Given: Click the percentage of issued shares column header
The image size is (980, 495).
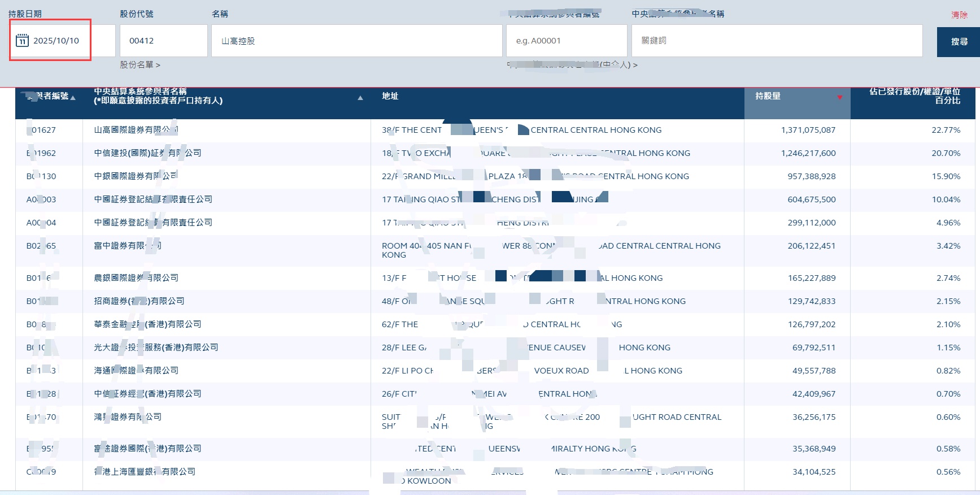Looking at the screenshot, I should (x=914, y=96).
